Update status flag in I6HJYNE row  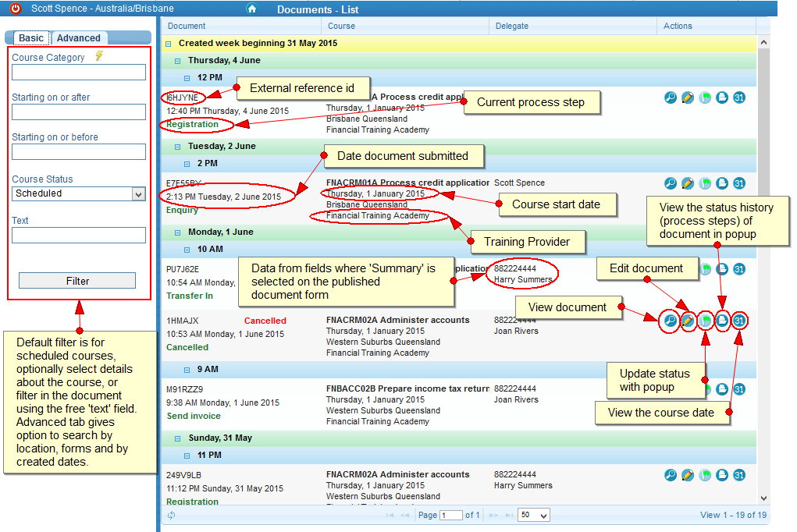coord(705,98)
